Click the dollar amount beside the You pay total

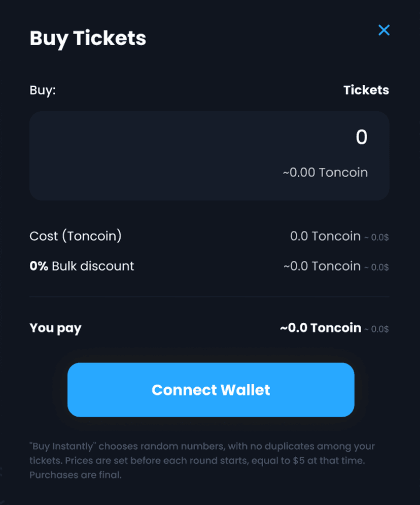377,329
